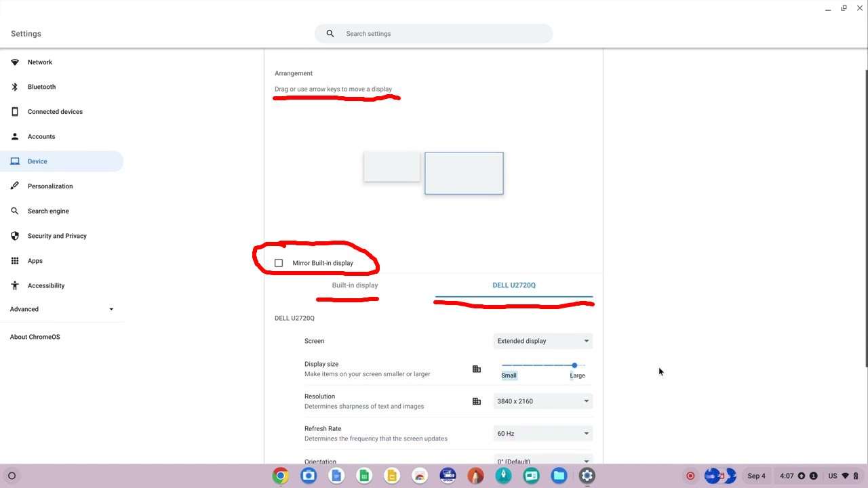Open the About ChromeOS page
This screenshot has height=488, width=868.
tap(35, 337)
